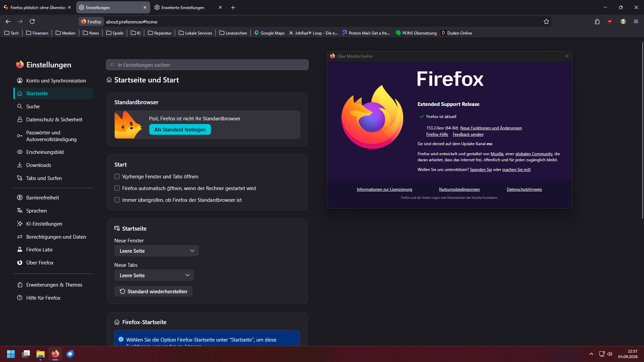644x362 pixels.
Task: Open Task View in the taskbar
Action: pos(26,354)
